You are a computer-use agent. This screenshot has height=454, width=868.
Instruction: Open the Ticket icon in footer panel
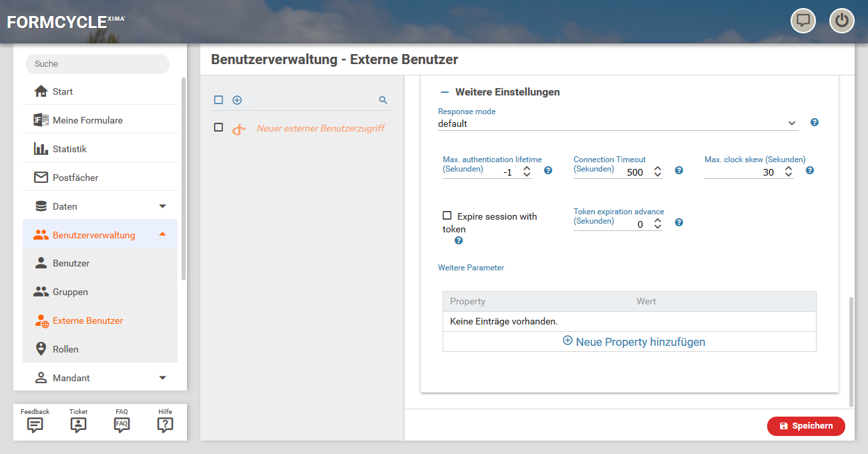pos(78,422)
